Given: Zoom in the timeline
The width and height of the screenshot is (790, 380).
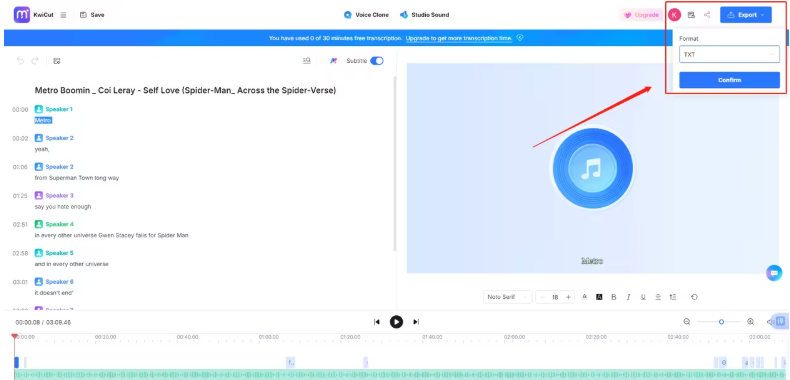Looking at the screenshot, I should pyautogui.click(x=751, y=322).
